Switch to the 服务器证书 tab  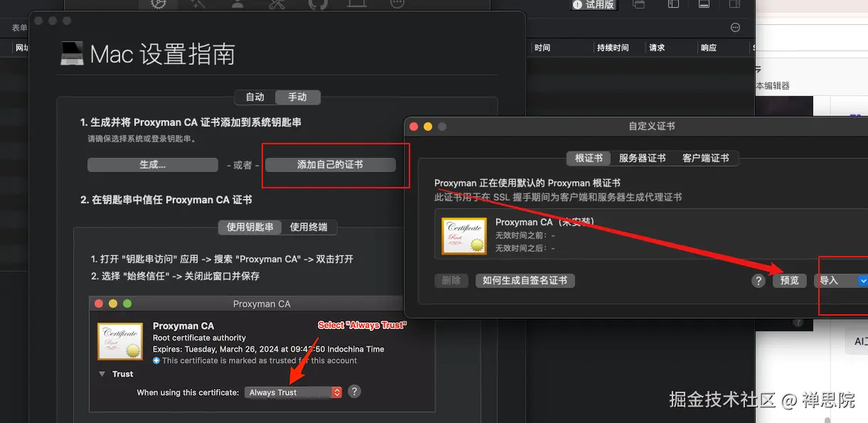643,158
